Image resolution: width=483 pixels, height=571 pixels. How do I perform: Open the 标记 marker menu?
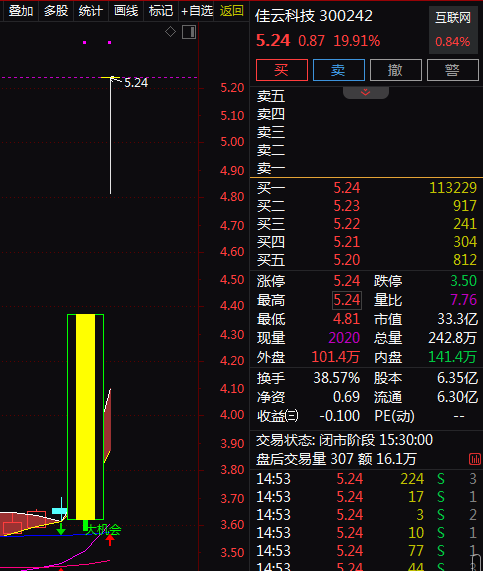(161, 11)
